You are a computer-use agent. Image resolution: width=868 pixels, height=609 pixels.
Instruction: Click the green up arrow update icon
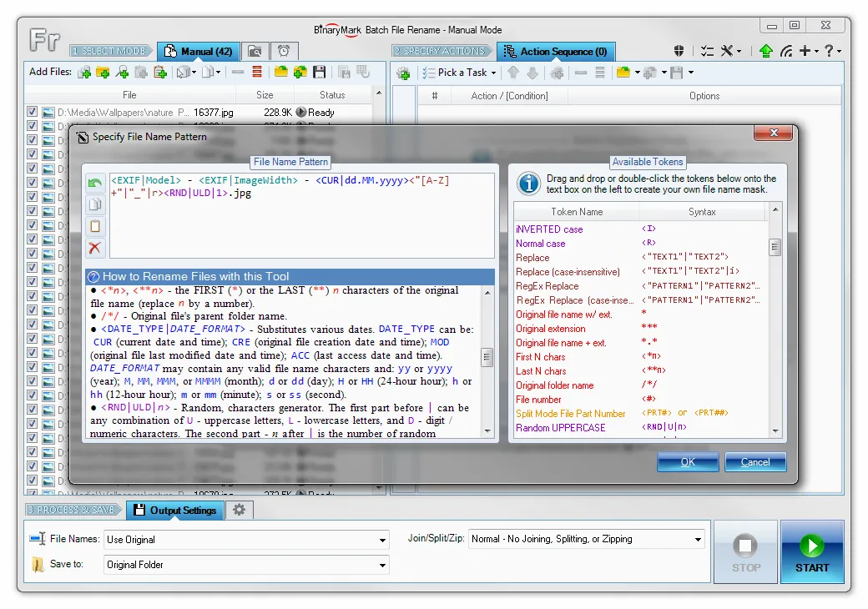(x=766, y=51)
